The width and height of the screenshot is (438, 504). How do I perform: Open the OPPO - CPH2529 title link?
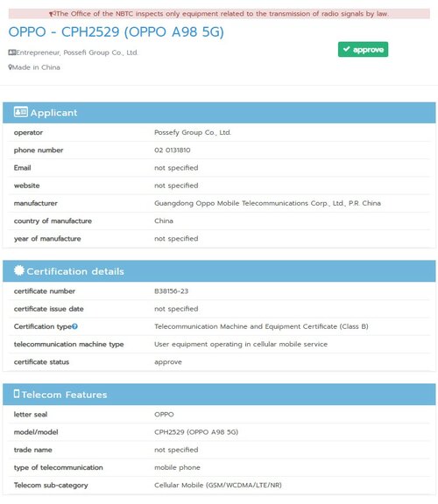116,31
